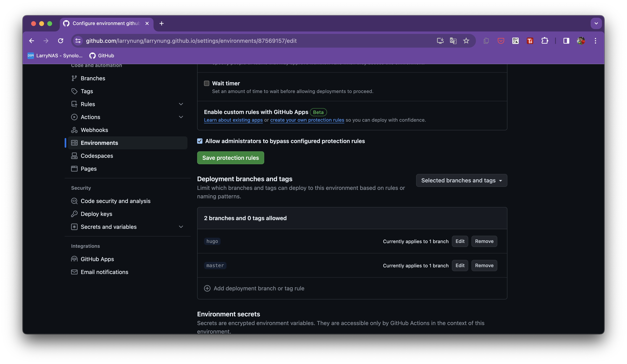Image resolution: width=627 pixels, height=364 pixels.
Task: Click the Codespaces icon in sidebar
Action: pyautogui.click(x=74, y=156)
